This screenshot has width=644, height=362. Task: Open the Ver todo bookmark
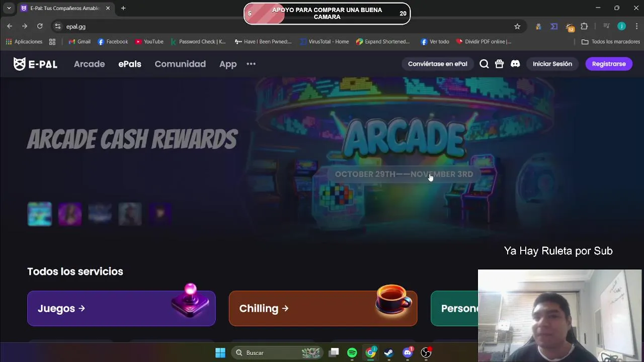click(x=435, y=42)
